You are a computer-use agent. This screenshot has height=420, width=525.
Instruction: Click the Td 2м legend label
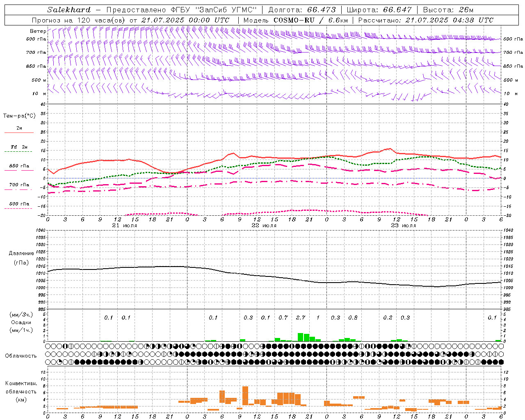pos(19,147)
